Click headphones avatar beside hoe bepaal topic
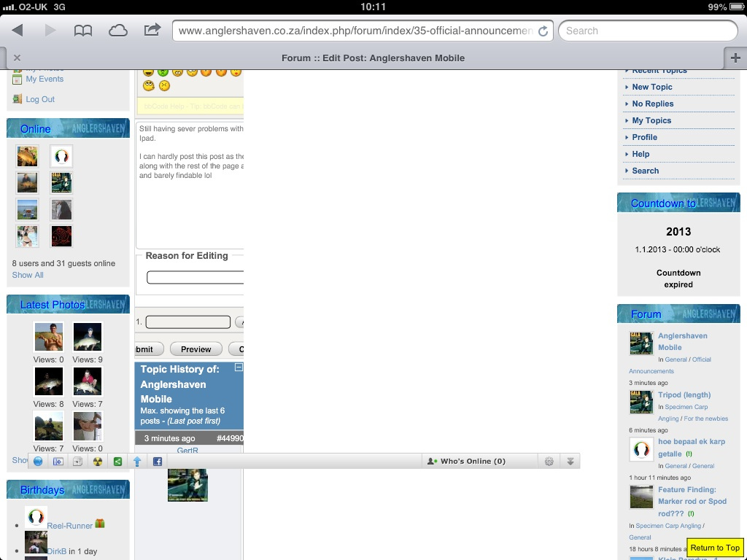This screenshot has height=560, width=747. point(641,449)
